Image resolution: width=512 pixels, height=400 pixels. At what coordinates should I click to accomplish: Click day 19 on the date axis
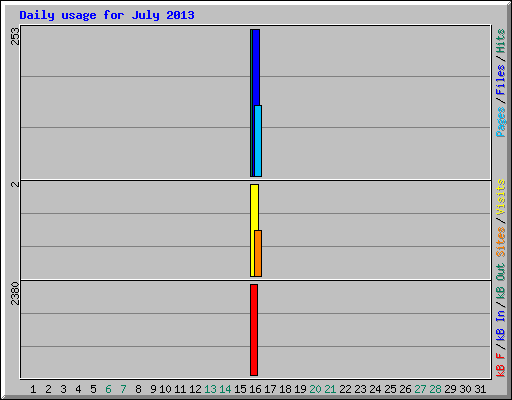(x=300, y=389)
